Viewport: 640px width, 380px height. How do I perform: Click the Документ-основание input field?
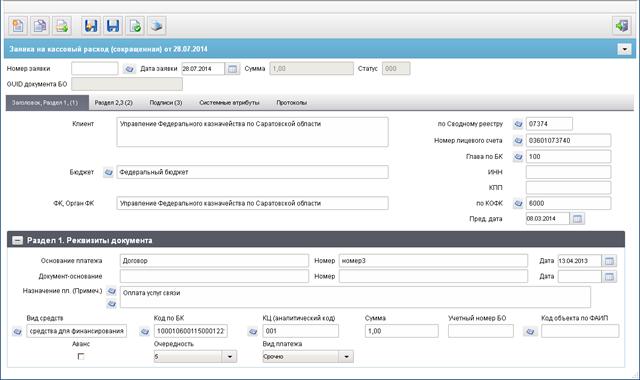214,276
